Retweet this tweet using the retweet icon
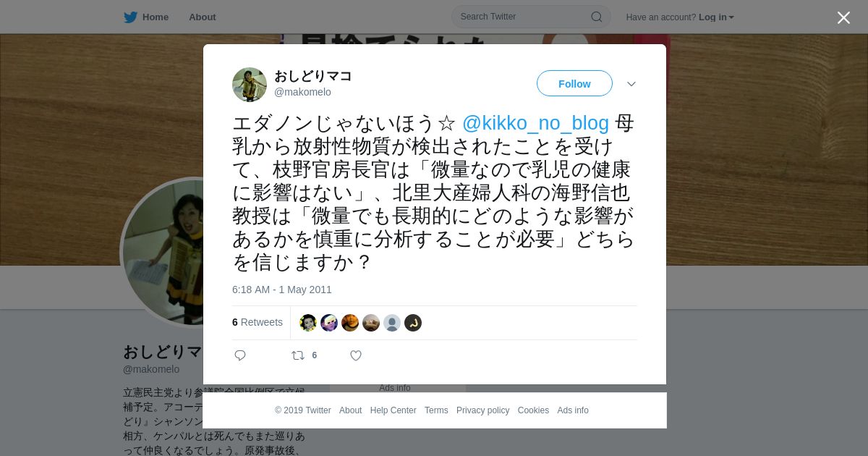Screen dimensions: 868x456 point(297,355)
